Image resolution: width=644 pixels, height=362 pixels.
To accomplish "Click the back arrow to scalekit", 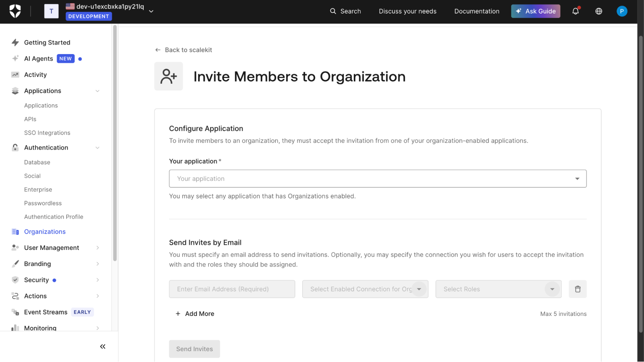I will click(158, 50).
